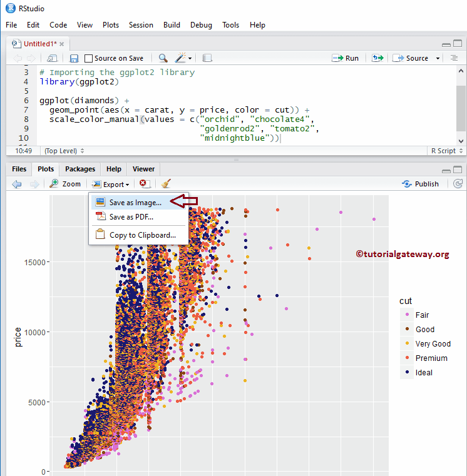
Task: Click the editor vertical scrollbar thumb
Action: click(x=461, y=108)
